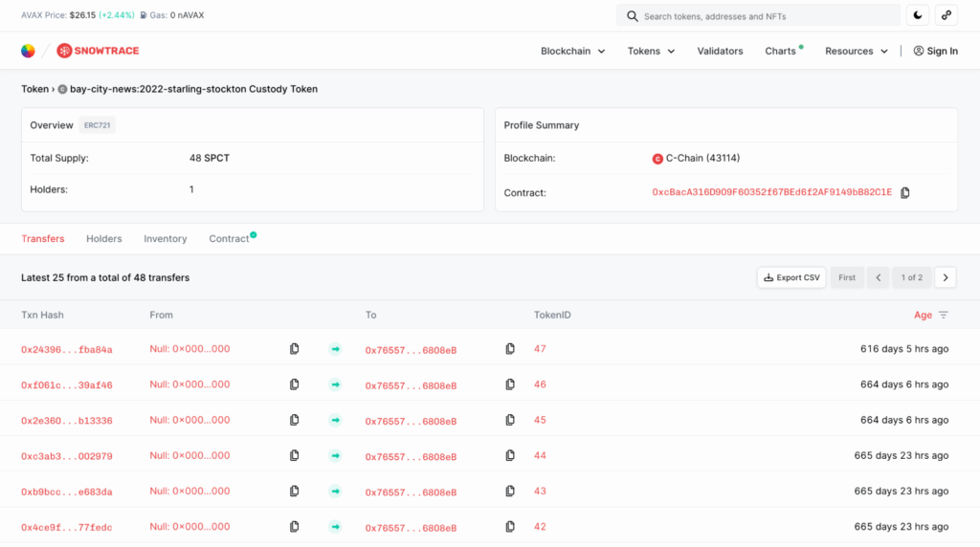Switch to the Holders tab

pyautogui.click(x=103, y=238)
